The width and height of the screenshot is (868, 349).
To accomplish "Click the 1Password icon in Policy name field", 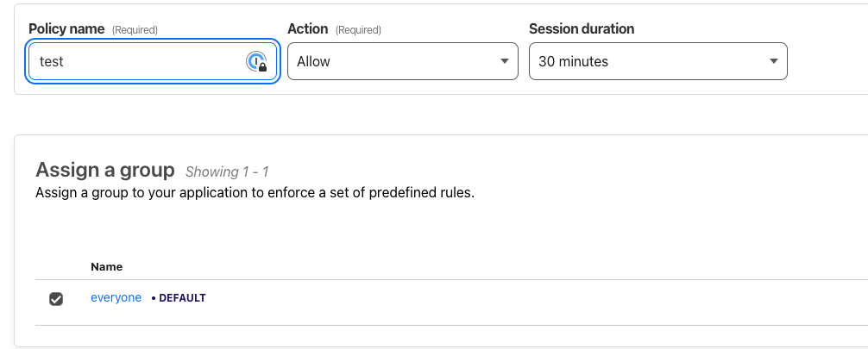I will click(x=256, y=61).
